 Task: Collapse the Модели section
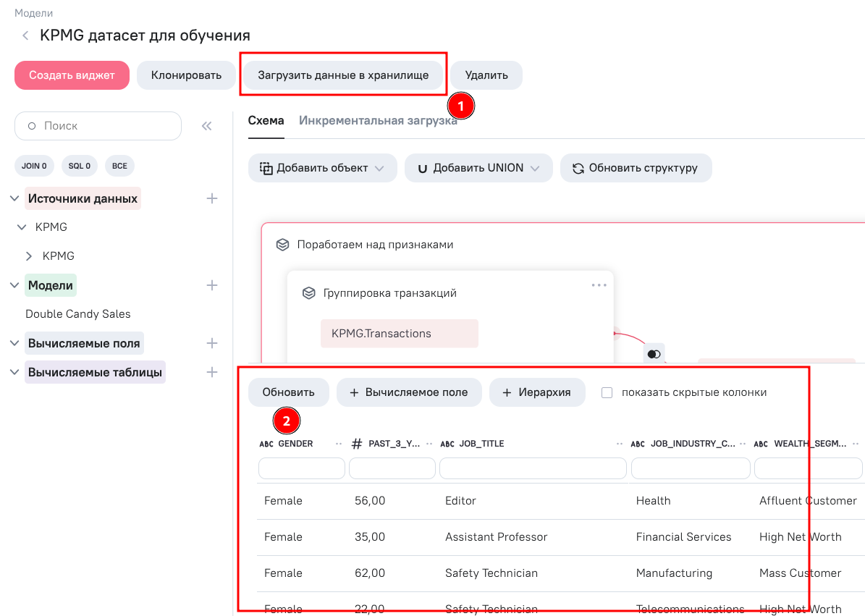click(x=15, y=285)
